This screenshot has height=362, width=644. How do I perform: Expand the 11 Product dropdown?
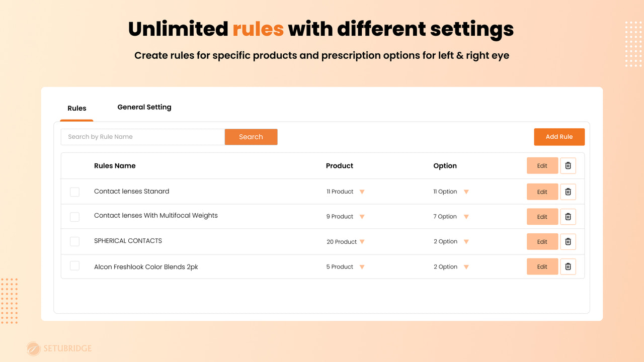[x=362, y=192]
